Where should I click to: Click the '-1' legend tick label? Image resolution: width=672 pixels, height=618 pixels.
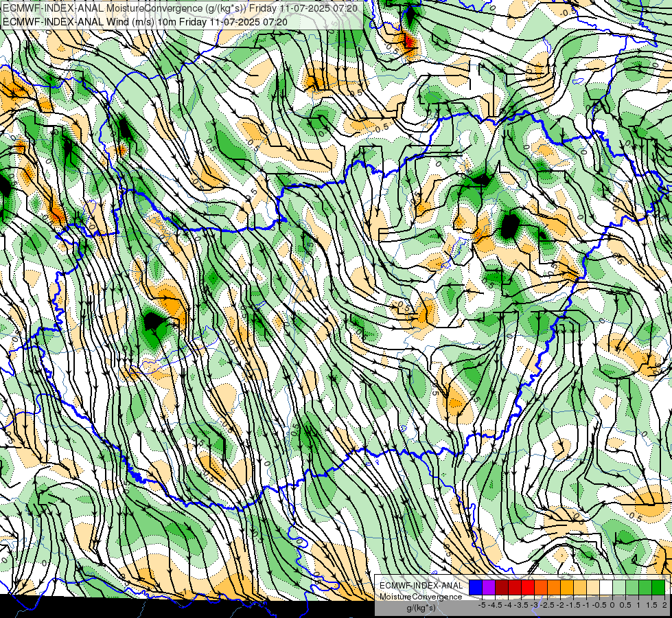586,605
